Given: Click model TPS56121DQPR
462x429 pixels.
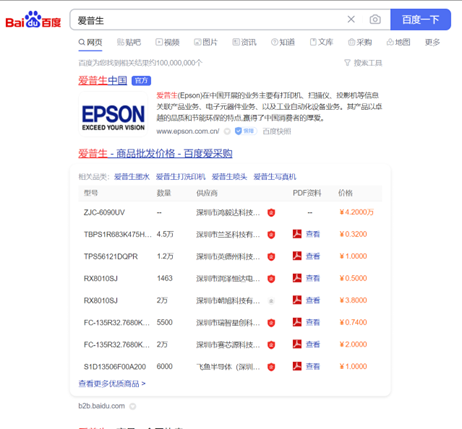Looking at the screenshot, I should (x=111, y=256).
